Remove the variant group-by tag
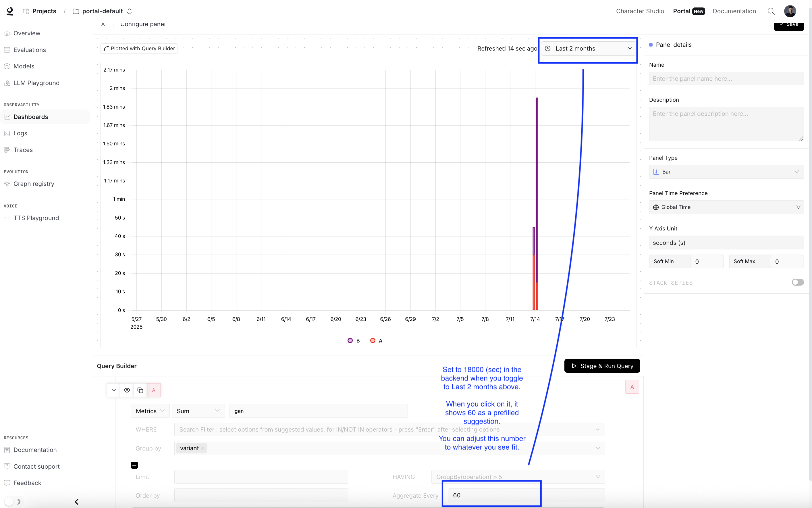 point(203,448)
